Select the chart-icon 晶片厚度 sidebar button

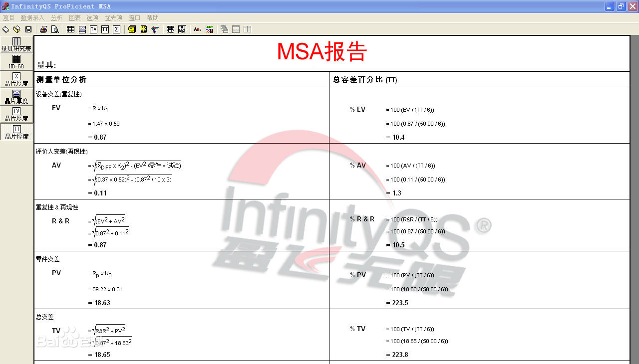pyautogui.click(x=16, y=97)
